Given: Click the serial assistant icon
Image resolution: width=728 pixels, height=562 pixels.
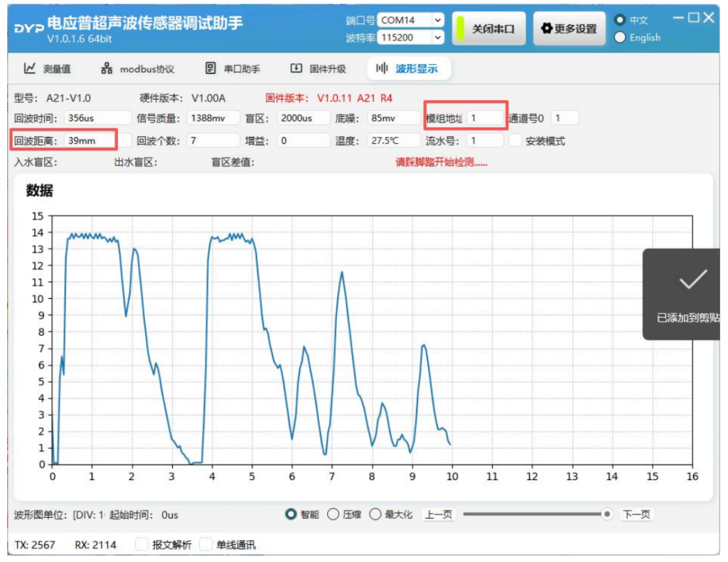Looking at the screenshot, I should 210,69.
